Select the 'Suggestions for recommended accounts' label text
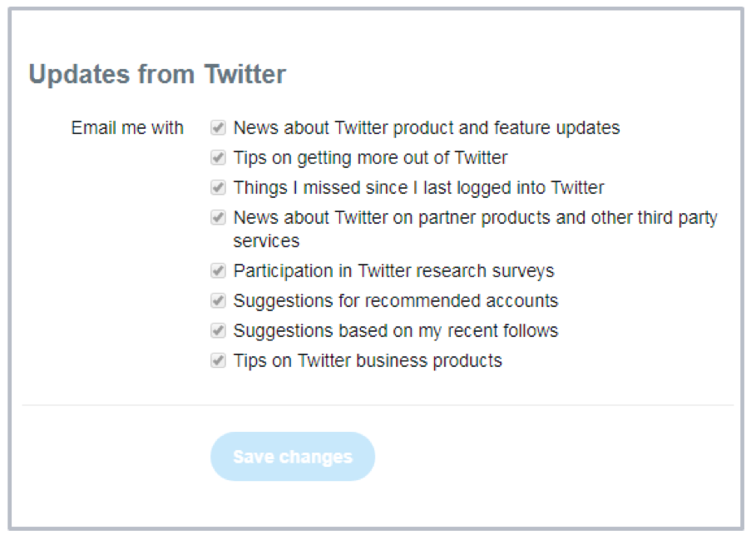Image resolution: width=756 pixels, height=545 pixels. (396, 301)
